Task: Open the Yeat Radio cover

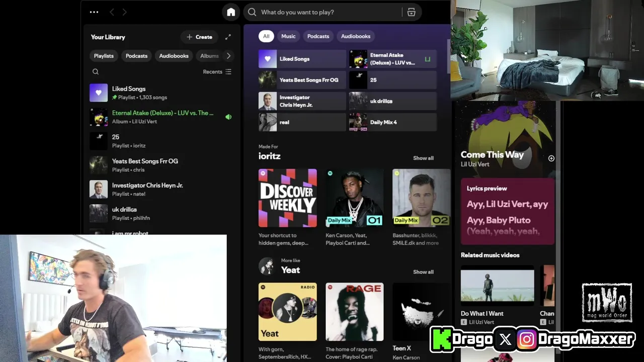Action: (288, 312)
